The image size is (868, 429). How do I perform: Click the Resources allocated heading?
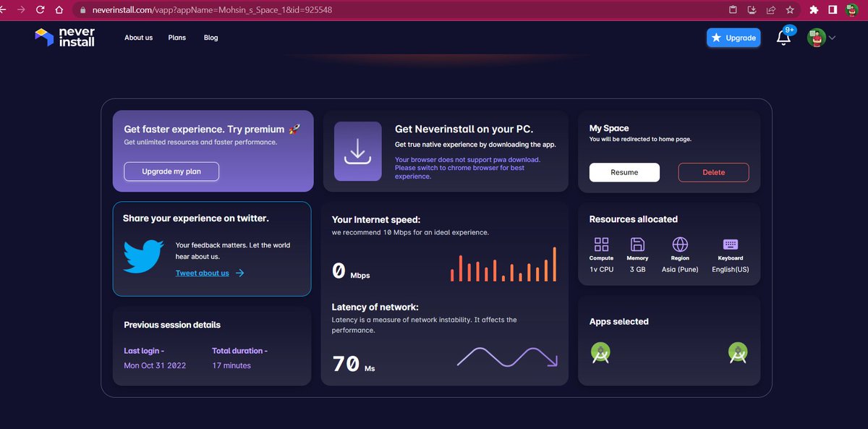(634, 219)
